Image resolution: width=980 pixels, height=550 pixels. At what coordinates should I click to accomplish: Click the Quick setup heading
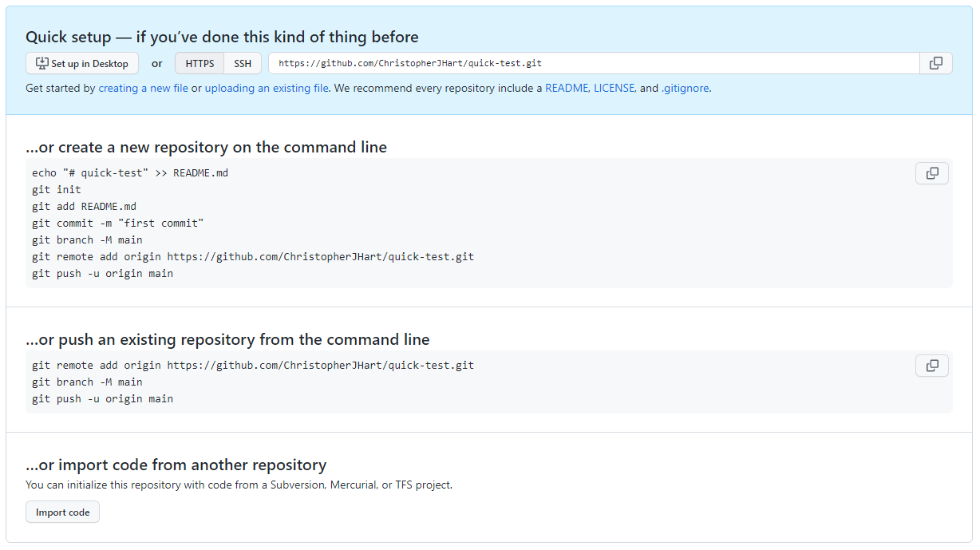point(222,37)
